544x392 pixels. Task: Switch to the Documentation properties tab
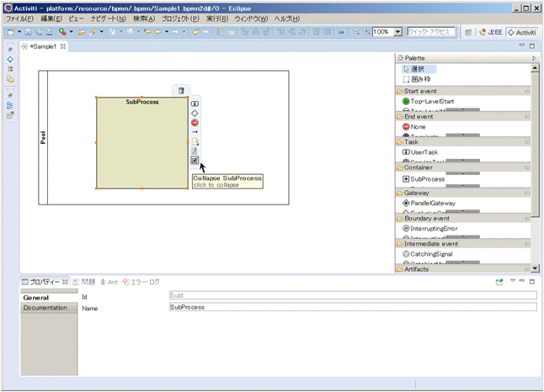click(x=45, y=308)
